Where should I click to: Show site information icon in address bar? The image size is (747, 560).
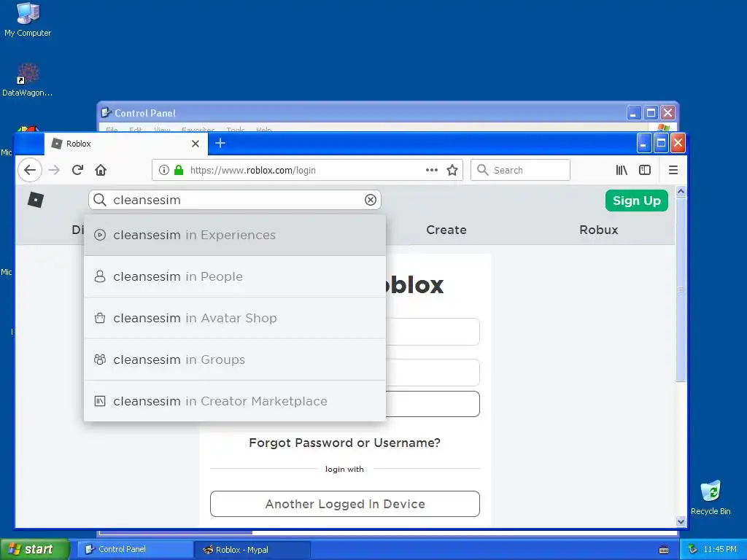pyautogui.click(x=164, y=170)
